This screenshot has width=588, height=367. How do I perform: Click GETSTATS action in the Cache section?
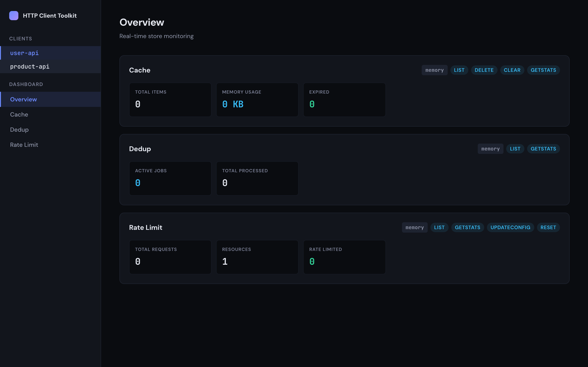(543, 70)
